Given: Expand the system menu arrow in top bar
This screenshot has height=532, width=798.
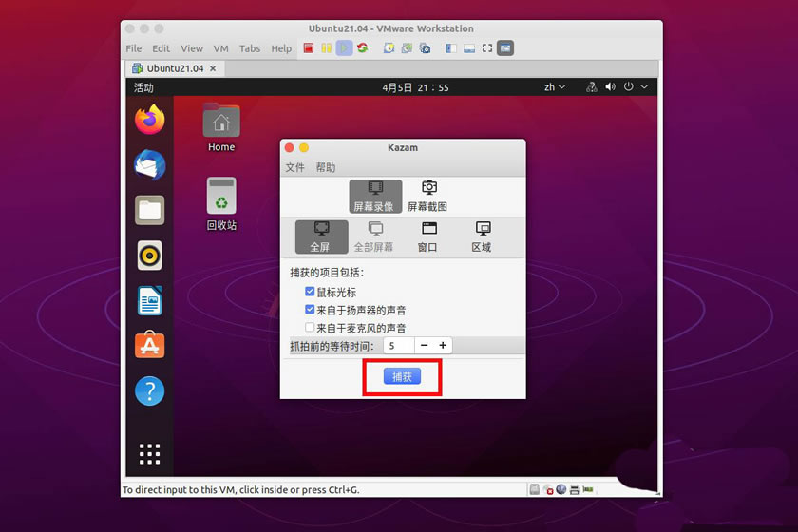Looking at the screenshot, I should (x=644, y=87).
